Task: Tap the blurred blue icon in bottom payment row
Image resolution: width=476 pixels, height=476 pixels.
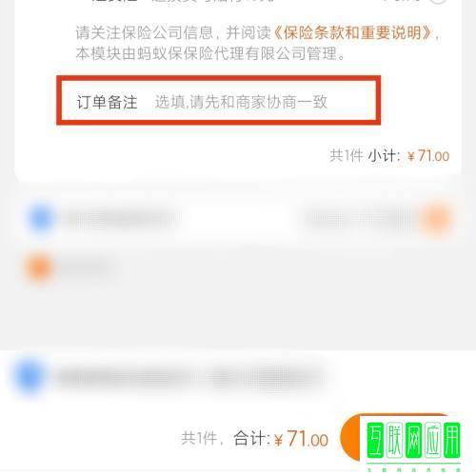Action: click(x=30, y=376)
